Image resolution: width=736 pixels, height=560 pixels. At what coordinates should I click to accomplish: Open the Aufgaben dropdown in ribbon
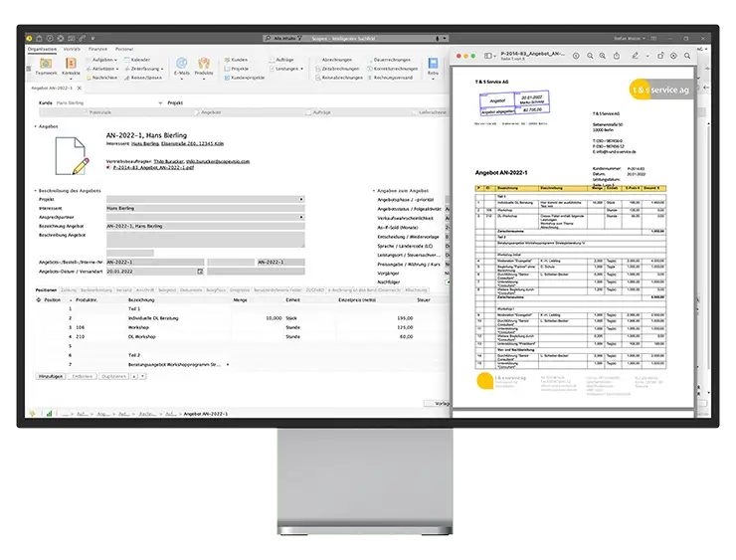coord(104,60)
